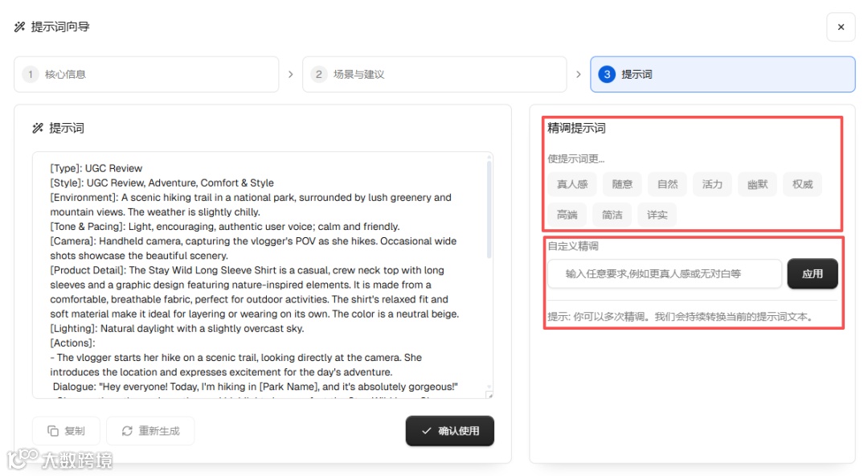Image resolution: width=868 pixels, height=476 pixels.
Task: Apply the 权威 refinement tag
Action: [x=802, y=184]
